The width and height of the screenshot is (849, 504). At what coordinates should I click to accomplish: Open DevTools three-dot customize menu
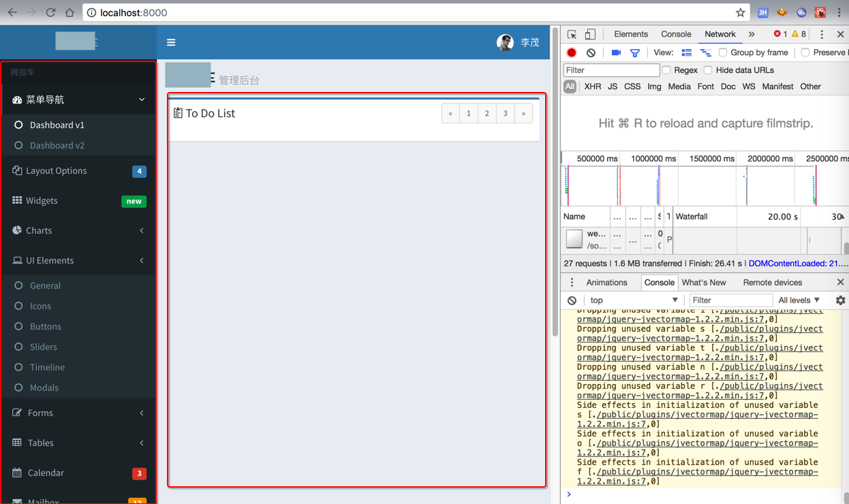pos(822,34)
